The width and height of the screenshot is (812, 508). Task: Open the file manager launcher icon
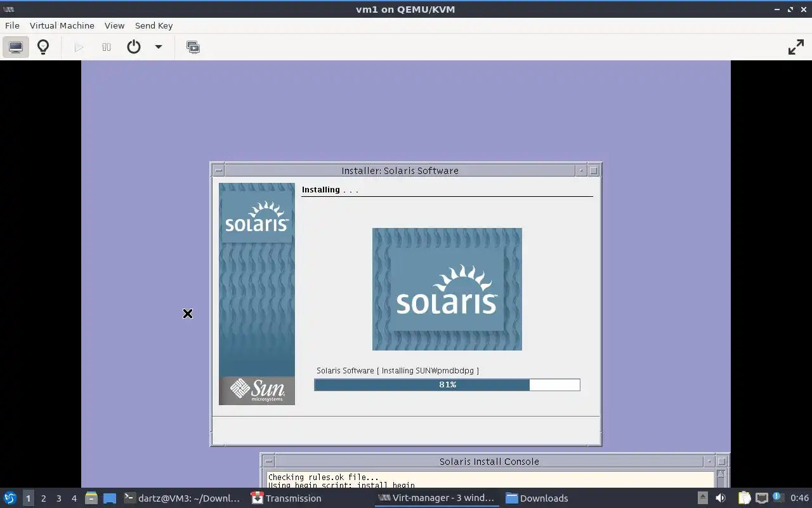(x=91, y=498)
